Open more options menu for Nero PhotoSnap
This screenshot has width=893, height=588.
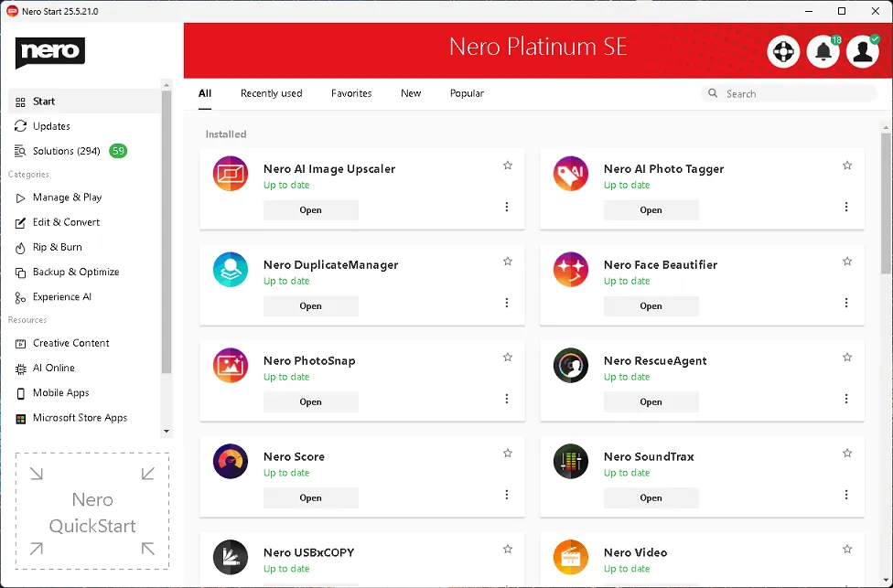coord(507,399)
